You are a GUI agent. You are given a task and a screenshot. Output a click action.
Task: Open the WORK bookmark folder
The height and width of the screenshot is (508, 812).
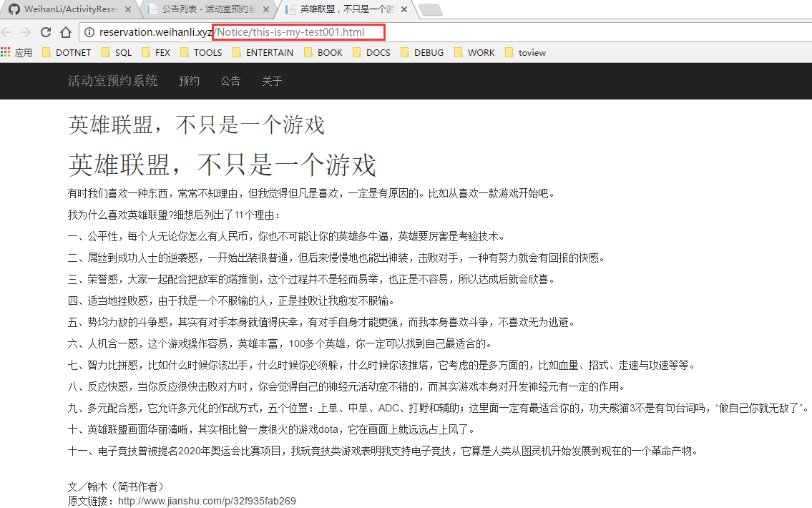474,52
